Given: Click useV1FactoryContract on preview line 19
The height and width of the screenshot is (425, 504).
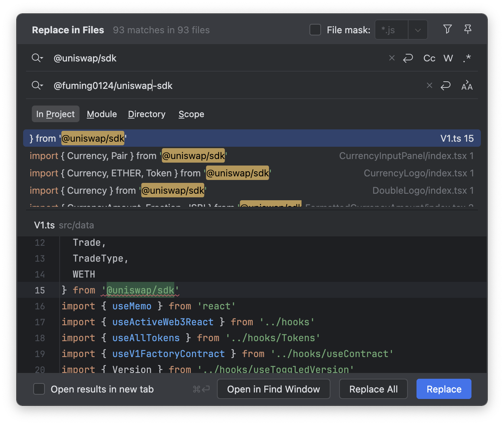Looking at the screenshot, I should point(168,354).
